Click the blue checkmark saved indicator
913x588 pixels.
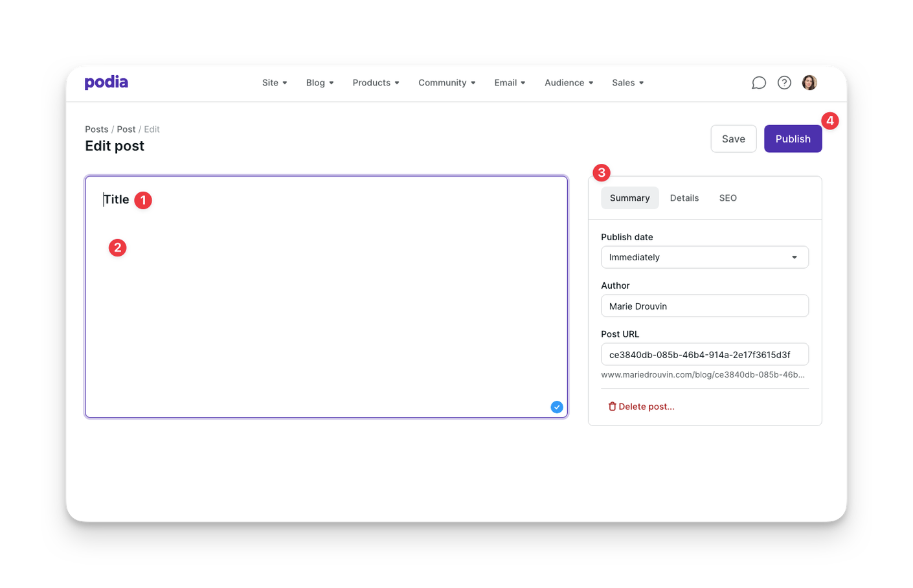point(557,407)
